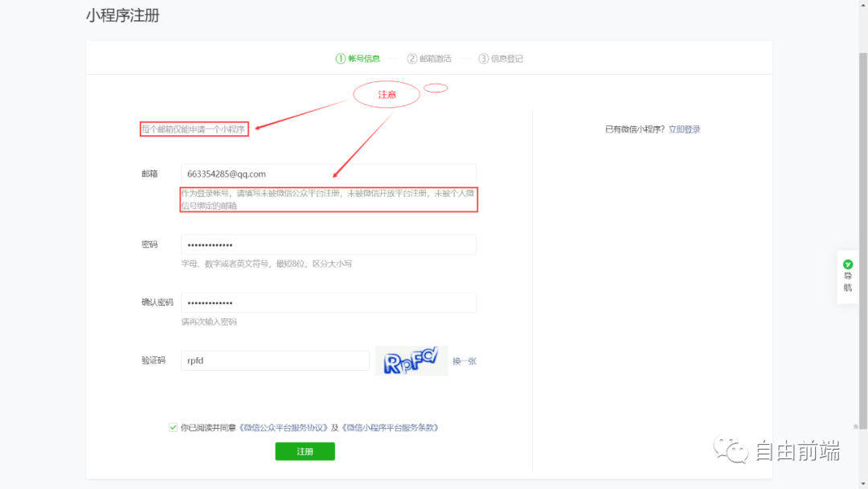Click the email input containing 663354285@qq.com
Image resolution: width=868 pixels, height=489 pixels.
(x=330, y=174)
